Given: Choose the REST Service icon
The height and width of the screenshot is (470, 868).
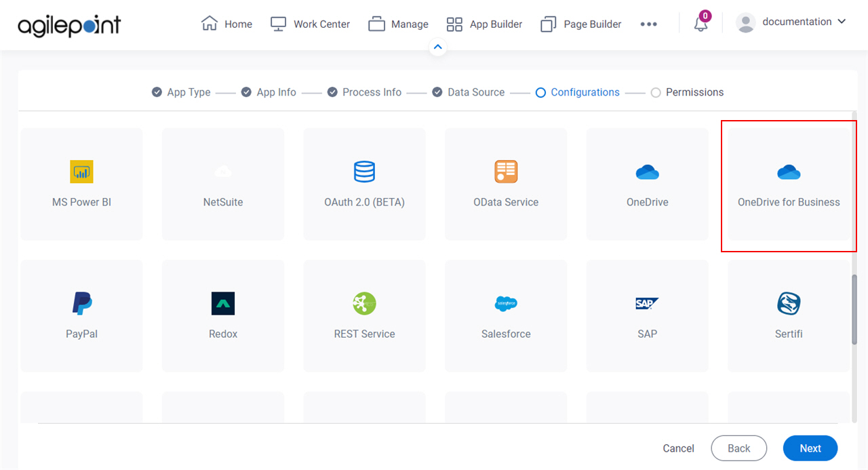Looking at the screenshot, I should (x=364, y=303).
